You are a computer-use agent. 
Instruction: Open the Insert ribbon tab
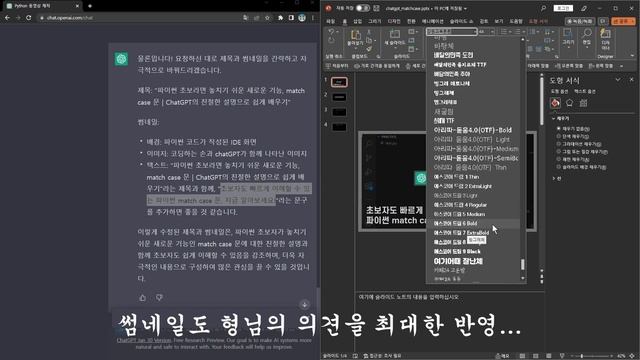coord(358,21)
